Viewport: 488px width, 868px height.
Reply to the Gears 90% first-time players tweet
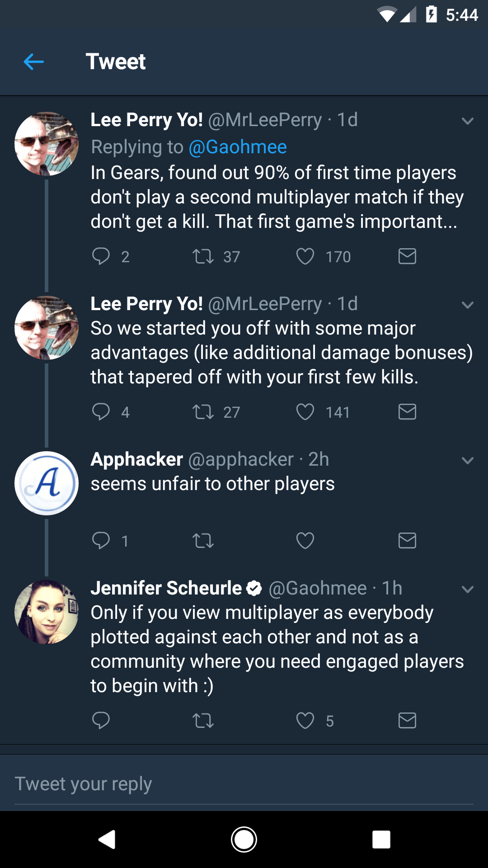101,256
